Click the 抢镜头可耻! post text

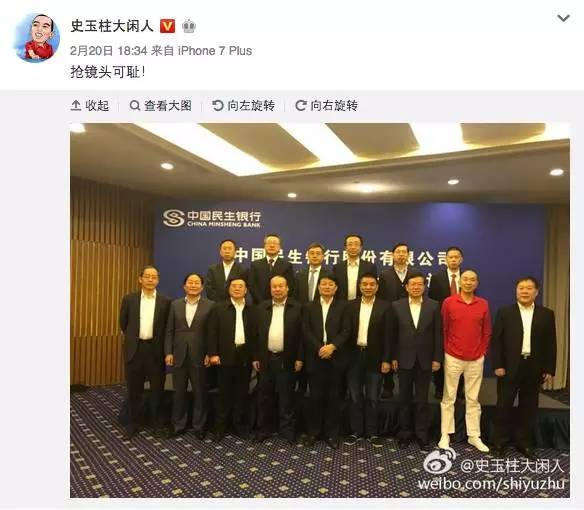click(107, 72)
